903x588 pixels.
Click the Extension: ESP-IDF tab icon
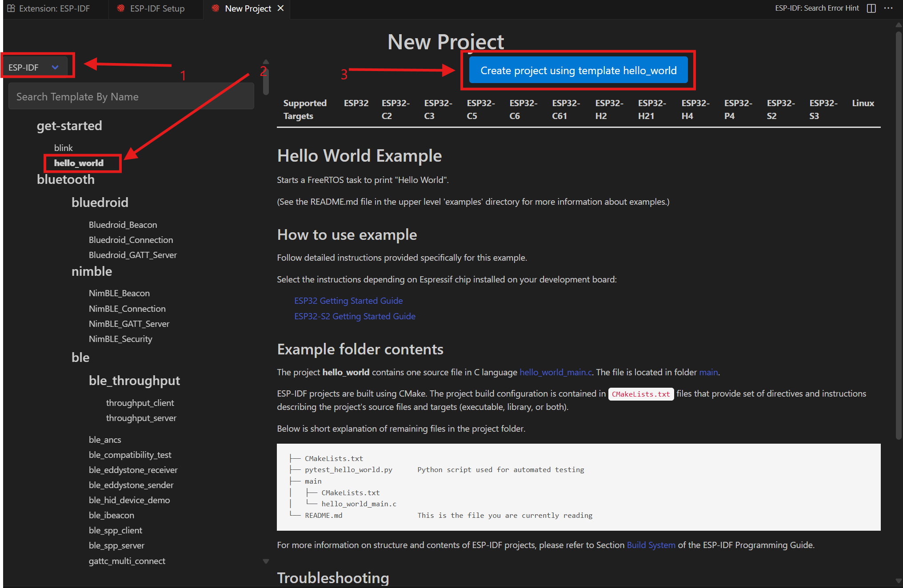(11, 8)
